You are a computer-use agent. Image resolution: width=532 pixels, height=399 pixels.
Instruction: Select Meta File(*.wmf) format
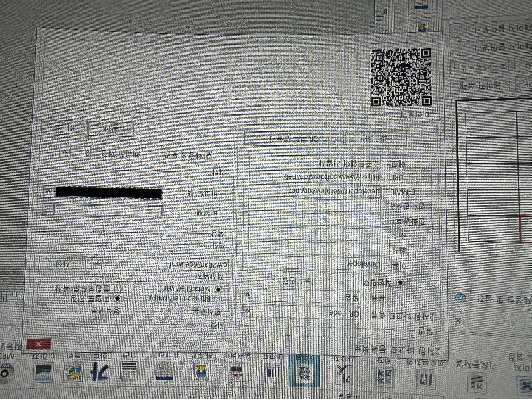[x=218, y=290]
